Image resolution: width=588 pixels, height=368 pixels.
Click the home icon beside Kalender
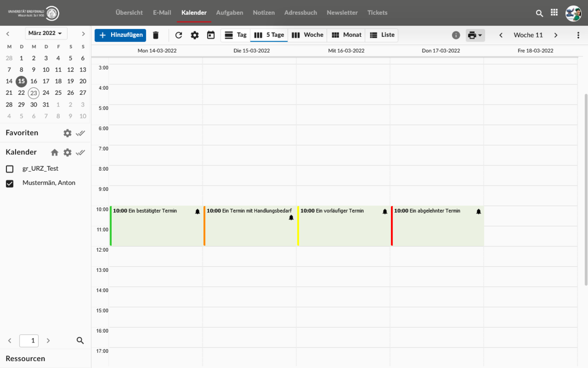[54, 153]
